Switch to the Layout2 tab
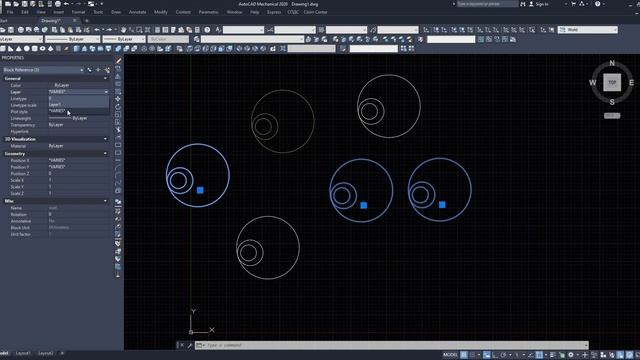Screen dimensions: 640x360 [x=45, y=353]
